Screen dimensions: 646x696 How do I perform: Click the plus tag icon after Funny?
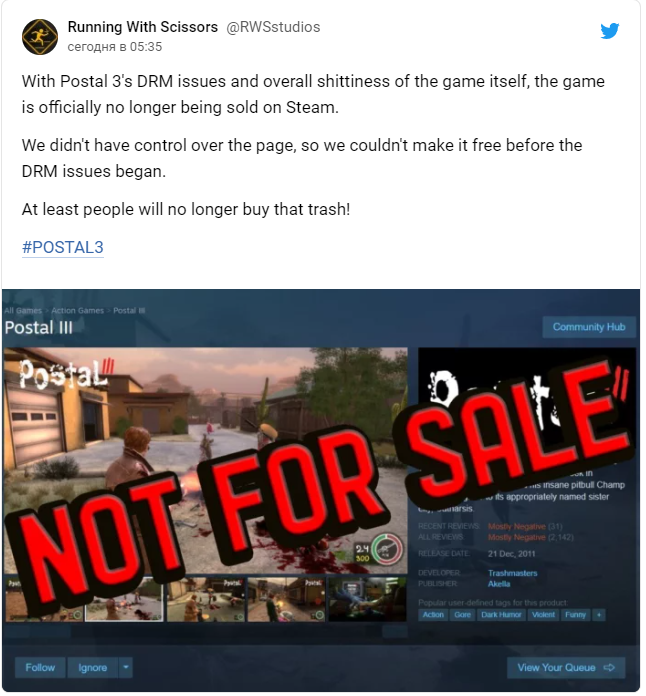[x=599, y=615]
